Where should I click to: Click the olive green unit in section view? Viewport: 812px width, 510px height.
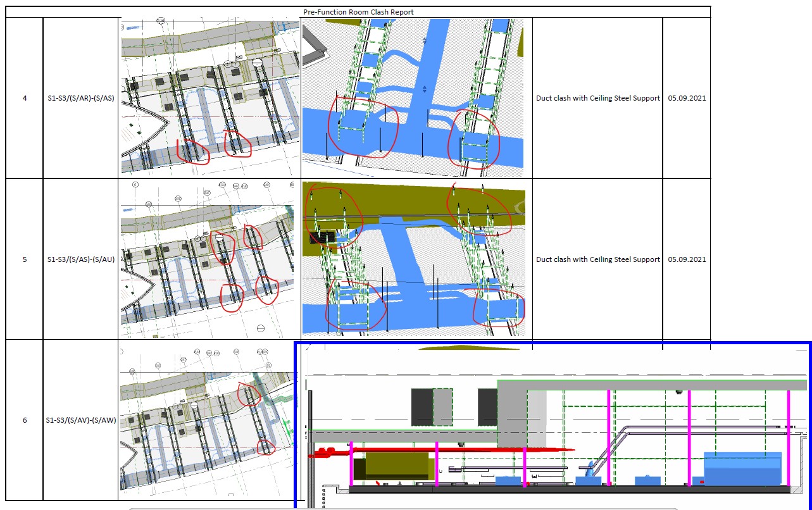[x=396, y=465]
